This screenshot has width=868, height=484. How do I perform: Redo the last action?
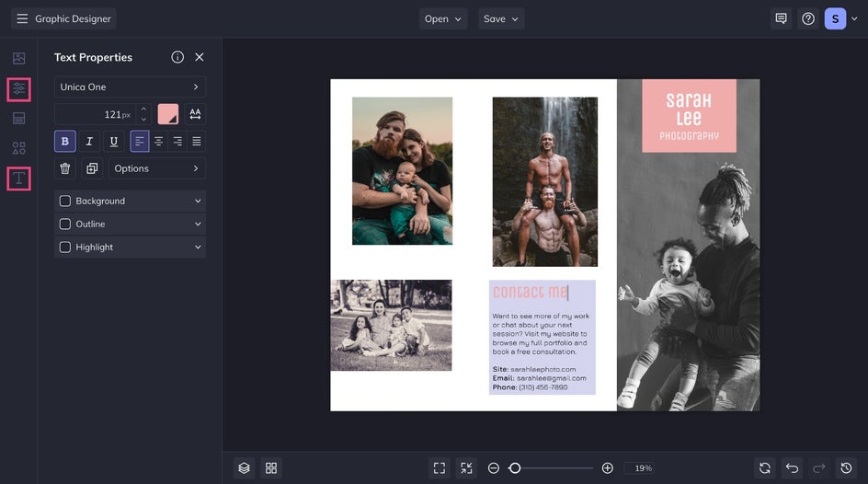point(818,468)
